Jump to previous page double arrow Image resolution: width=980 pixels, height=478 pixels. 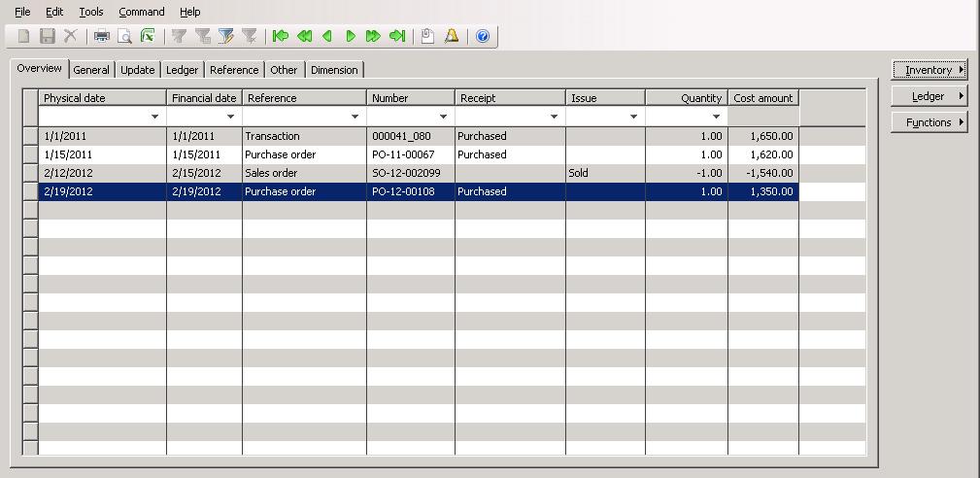(304, 36)
